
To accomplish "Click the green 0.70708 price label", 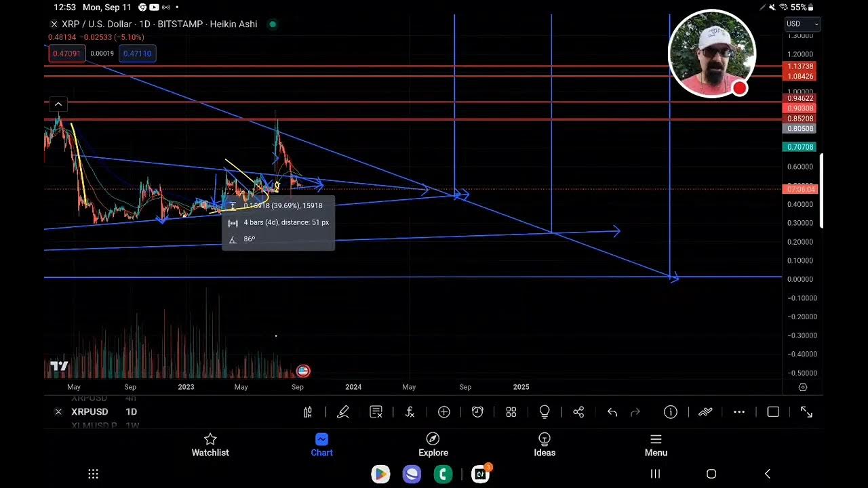I will pos(799,147).
